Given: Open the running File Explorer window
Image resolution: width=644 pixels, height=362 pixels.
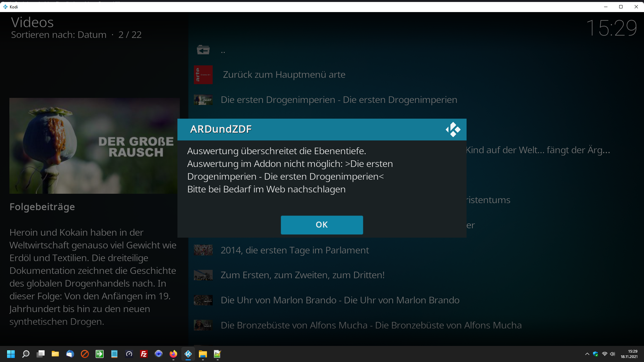Looking at the screenshot, I should point(203,354).
